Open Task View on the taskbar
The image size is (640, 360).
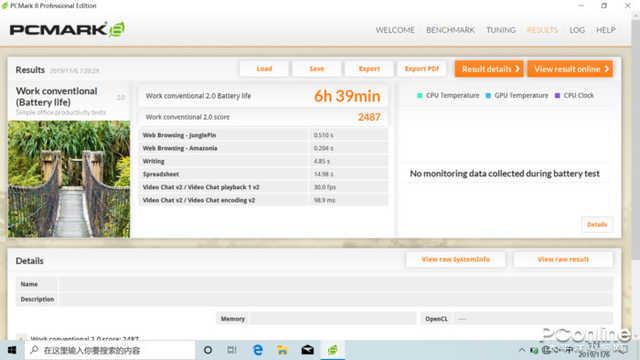(232, 350)
